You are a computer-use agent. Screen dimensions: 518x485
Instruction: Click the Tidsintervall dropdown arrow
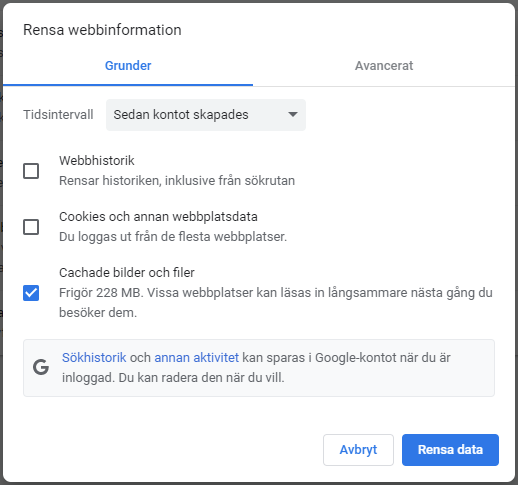click(293, 114)
